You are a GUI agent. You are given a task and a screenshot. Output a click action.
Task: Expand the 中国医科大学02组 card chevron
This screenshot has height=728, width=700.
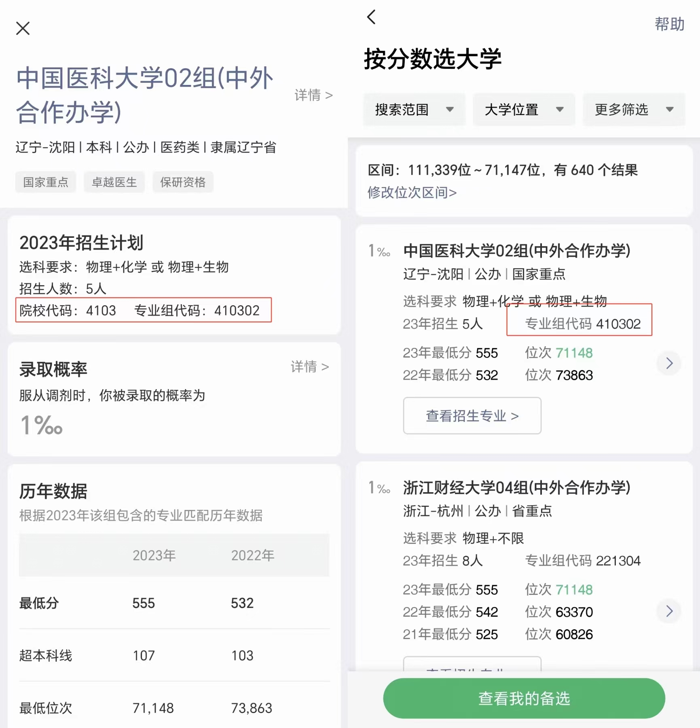click(668, 363)
